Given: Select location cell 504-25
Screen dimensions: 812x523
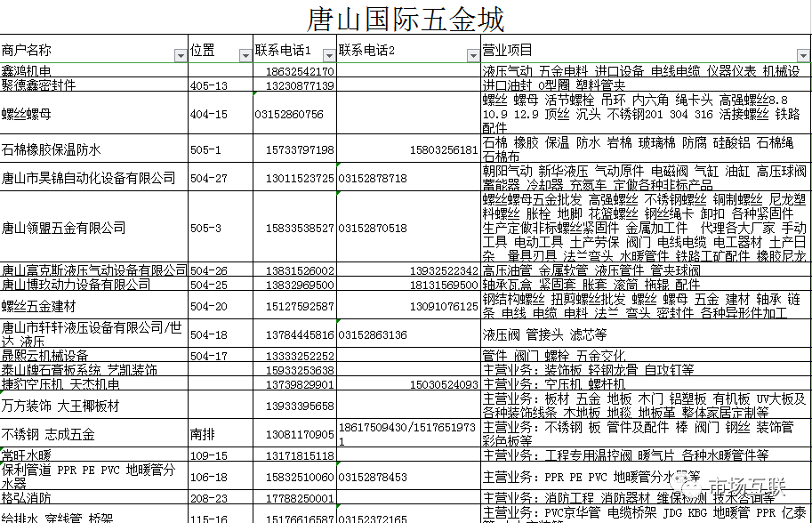Looking at the screenshot, I should coord(221,285).
